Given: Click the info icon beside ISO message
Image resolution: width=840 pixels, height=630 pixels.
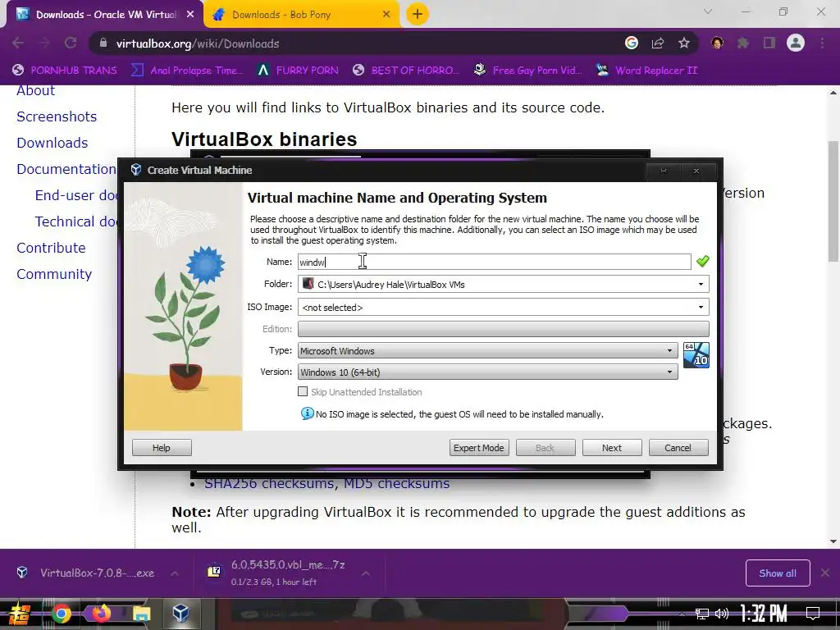Looking at the screenshot, I should pyautogui.click(x=307, y=413).
